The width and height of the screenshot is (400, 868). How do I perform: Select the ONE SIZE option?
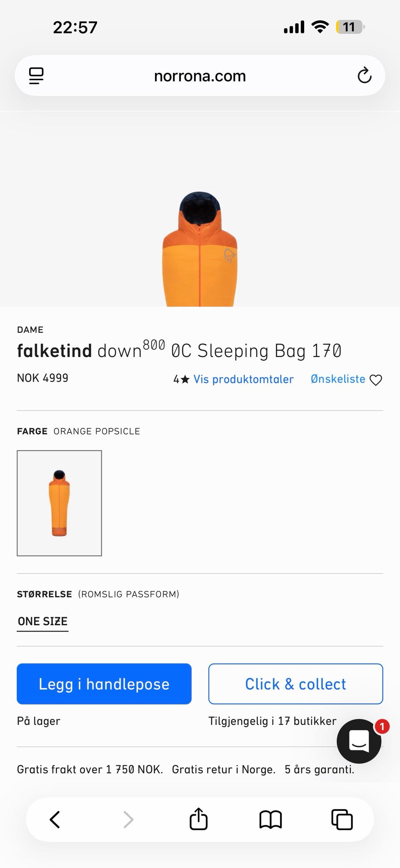coord(42,621)
